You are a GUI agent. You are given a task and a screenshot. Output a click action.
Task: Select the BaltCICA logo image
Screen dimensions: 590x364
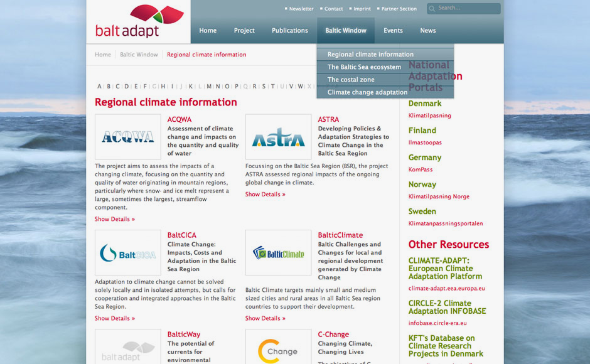[x=127, y=253]
